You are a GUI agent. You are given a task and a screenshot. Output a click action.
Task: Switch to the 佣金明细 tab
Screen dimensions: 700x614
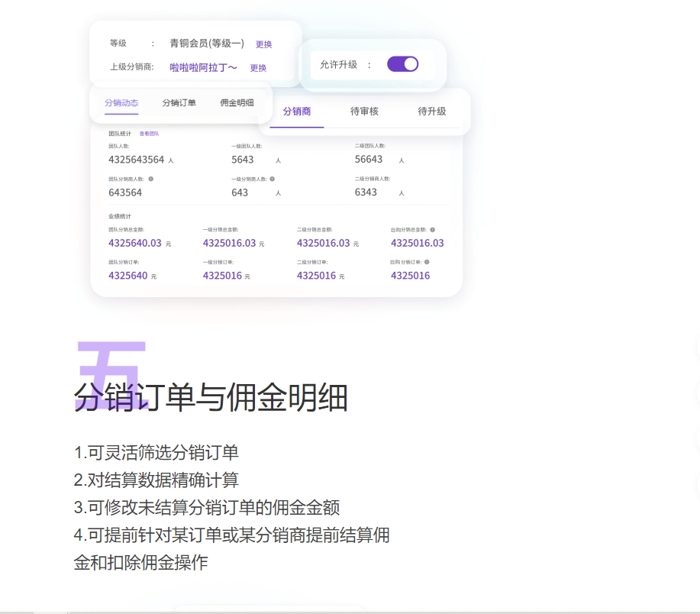pos(237,102)
